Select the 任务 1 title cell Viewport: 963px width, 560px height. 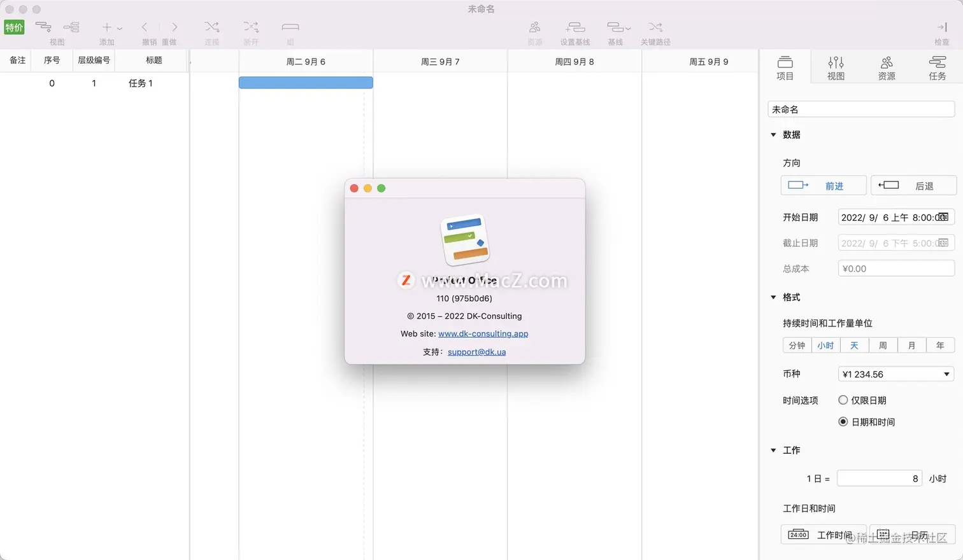140,83
